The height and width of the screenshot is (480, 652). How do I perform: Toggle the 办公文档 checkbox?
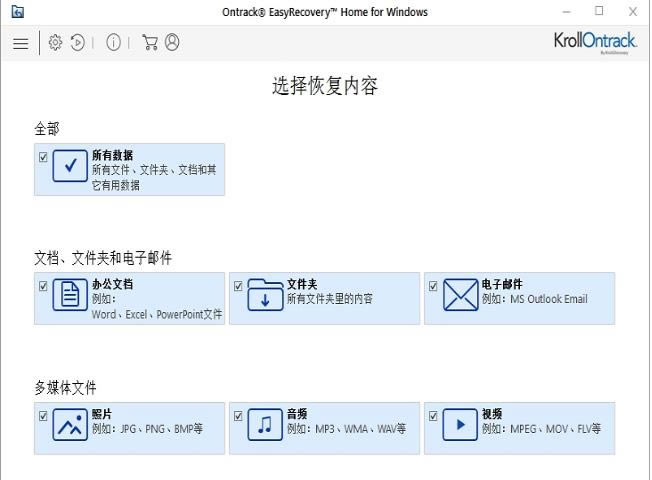tap(43, 286)
